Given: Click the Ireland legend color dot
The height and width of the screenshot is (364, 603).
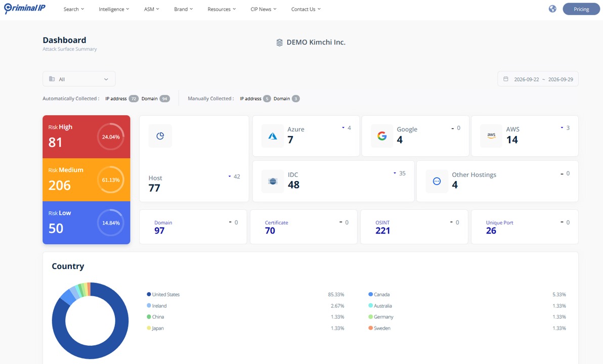Looking at the screenshot, I should tap(149, 305).
